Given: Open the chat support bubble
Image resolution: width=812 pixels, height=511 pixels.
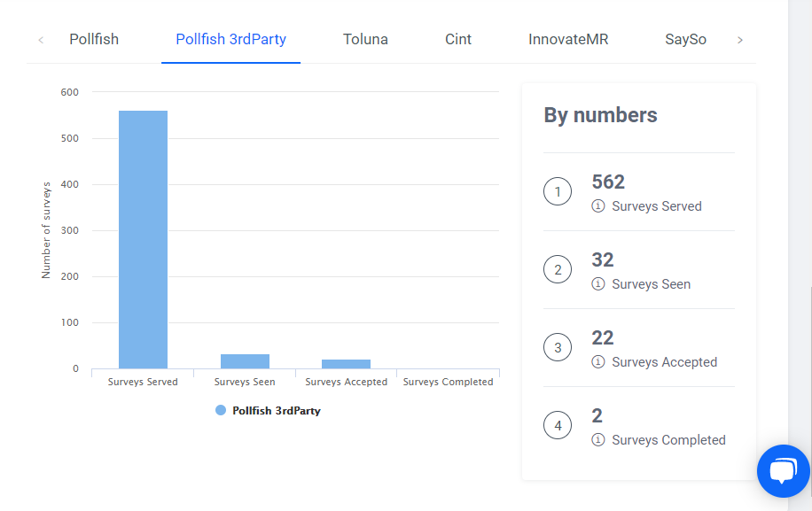Looking at the screenshot, I should pos(783,470).
